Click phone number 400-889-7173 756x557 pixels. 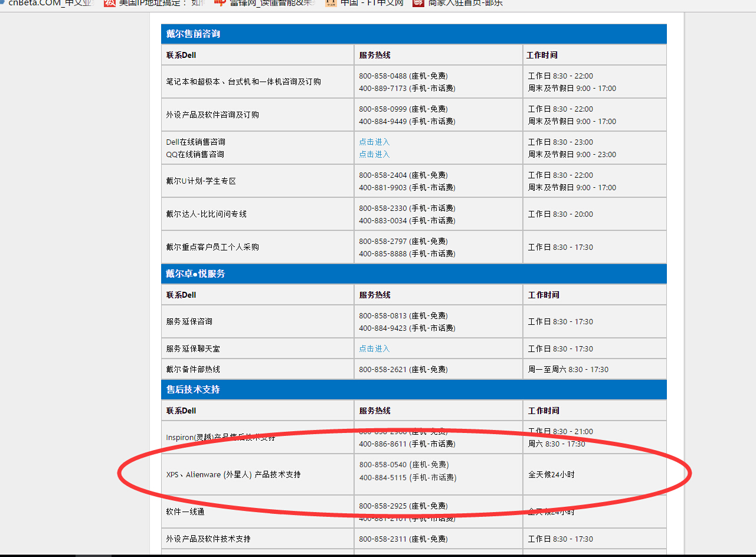coord(383,88)
